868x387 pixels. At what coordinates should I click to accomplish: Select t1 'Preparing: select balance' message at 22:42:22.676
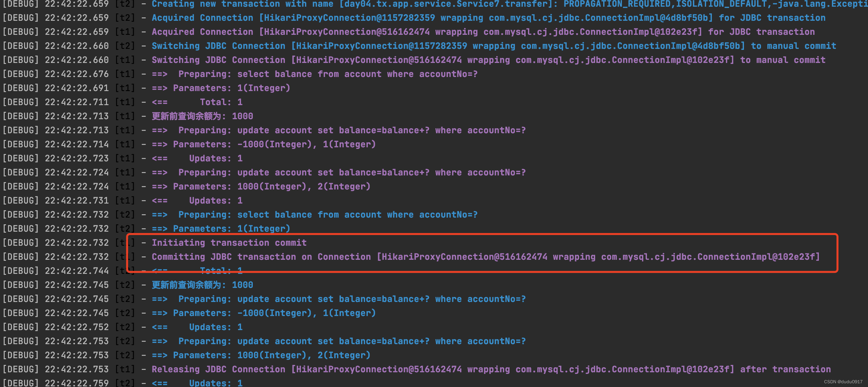pos(315,74)
